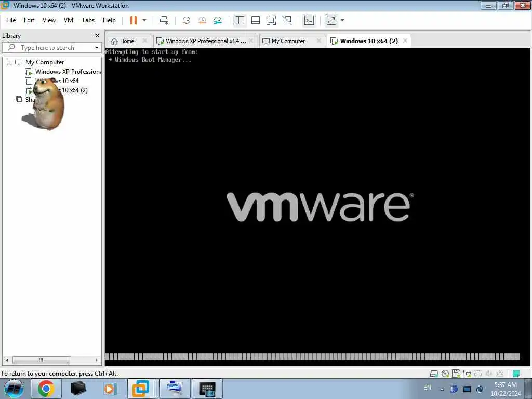Toggle Unity mode icon

[x=287, y=20]
